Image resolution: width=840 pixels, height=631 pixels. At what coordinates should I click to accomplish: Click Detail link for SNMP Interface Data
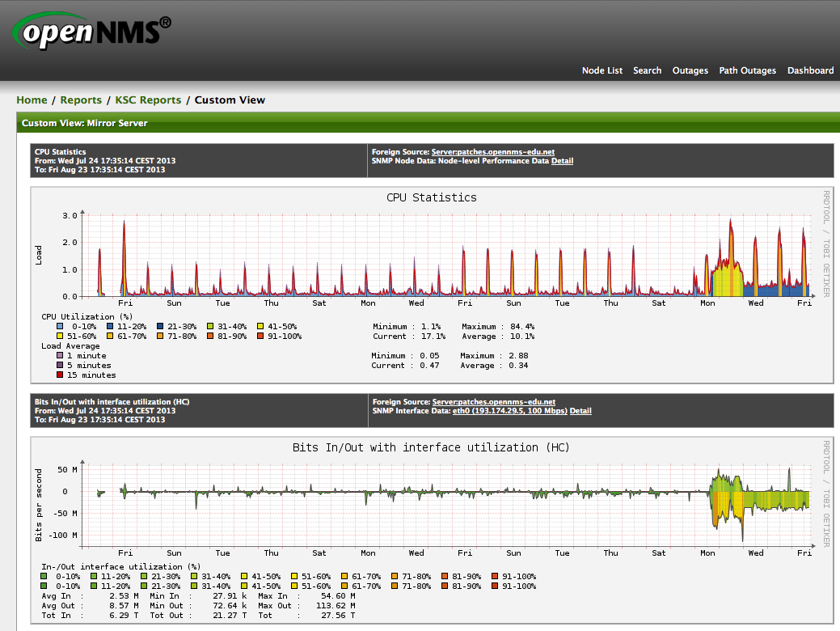pyautogui.click(x=580, y=411)
